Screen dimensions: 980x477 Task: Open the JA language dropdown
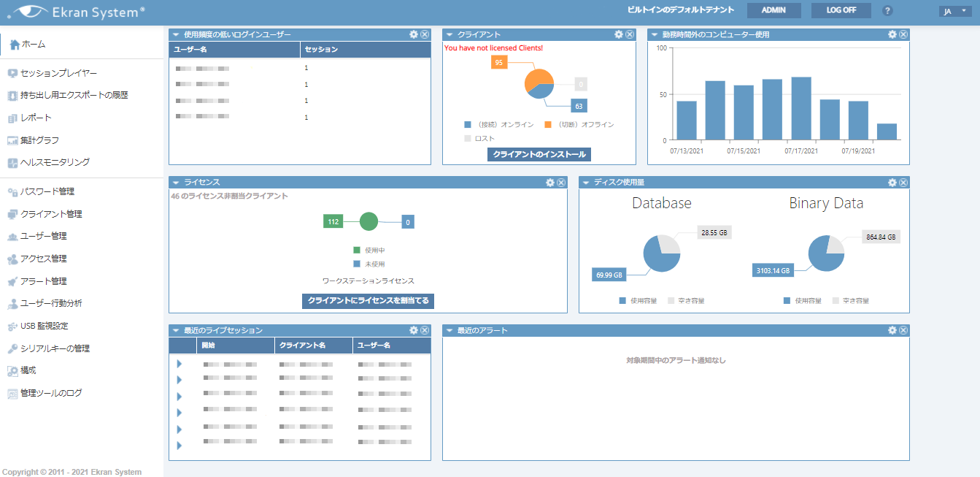click(953, 11)
